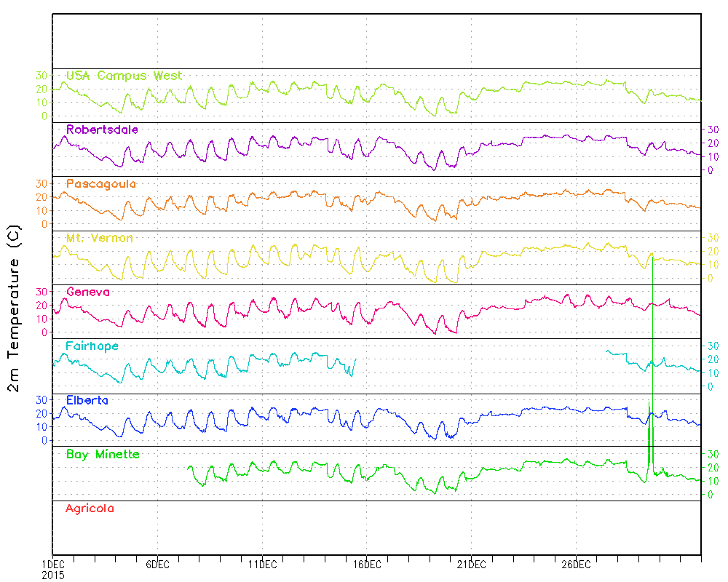Click the 21DEC date tick label
The width and height of the screenshot is (728, 582).
tap(471, 565)
